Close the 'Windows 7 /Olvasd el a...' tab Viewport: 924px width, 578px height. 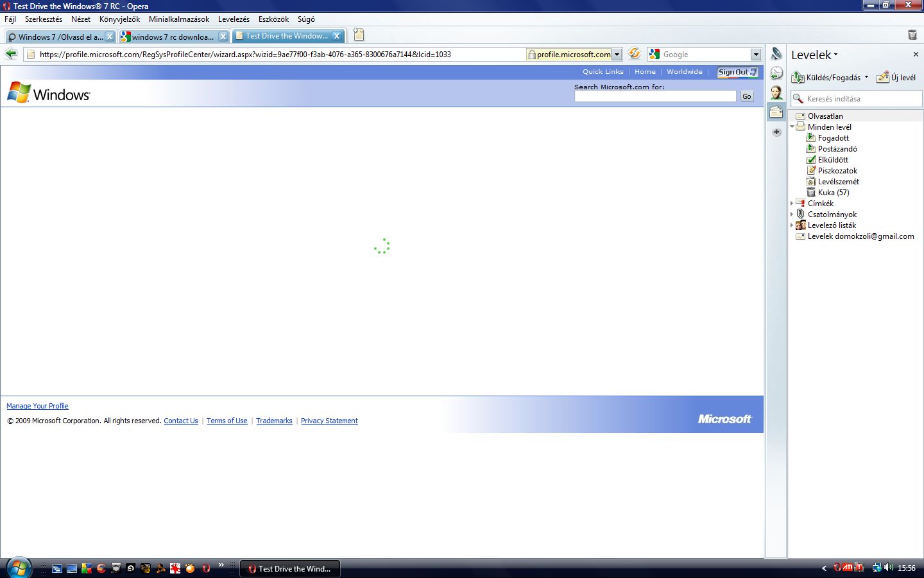click(110, 37)
